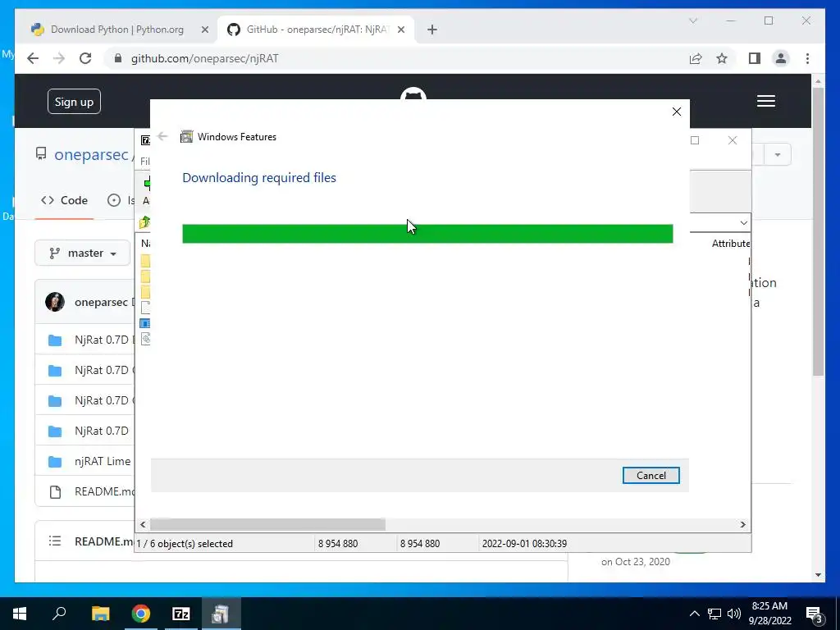The image size is (840, 630).
Task: Click the oneparsec avatar image
Action: (55, 302)
